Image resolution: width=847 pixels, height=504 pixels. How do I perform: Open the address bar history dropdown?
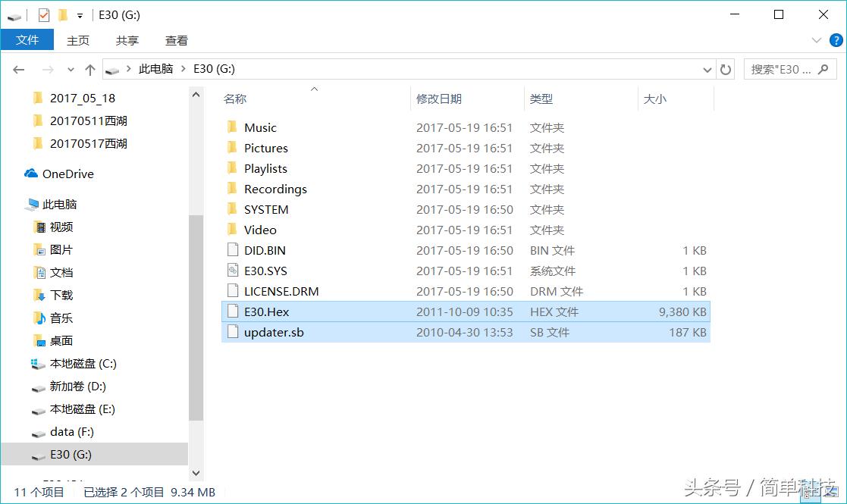pyautogui.click(x=707, y=69)
